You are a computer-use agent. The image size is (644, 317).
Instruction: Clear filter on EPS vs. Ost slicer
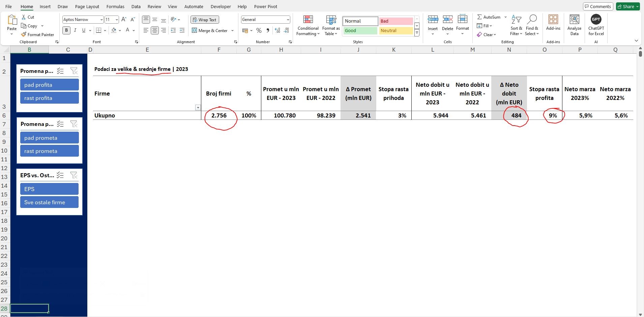(74, 175)
